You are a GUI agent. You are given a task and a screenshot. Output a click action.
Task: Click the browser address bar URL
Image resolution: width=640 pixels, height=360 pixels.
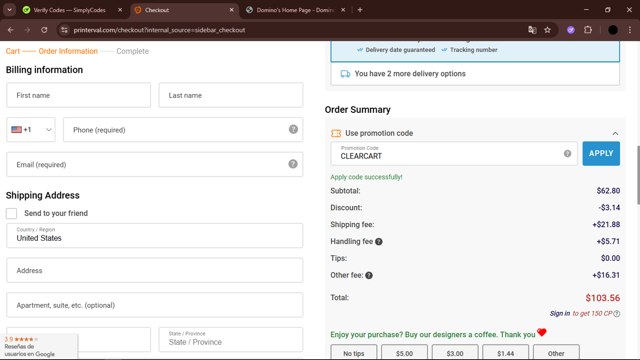click(159, 30)
